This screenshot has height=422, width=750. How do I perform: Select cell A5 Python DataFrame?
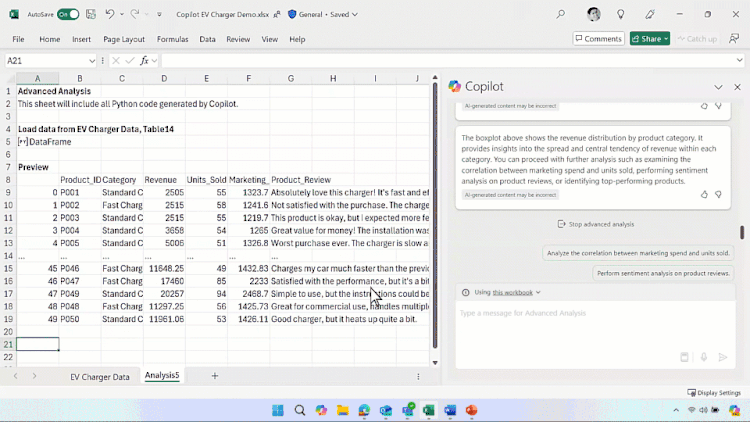coord(37,142)
